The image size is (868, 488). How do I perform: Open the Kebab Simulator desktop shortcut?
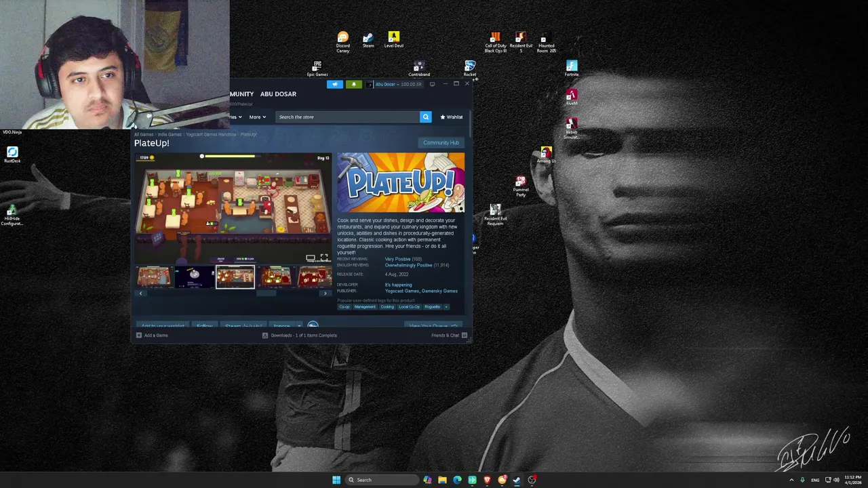pyautogui.click(x=572, y=128)
